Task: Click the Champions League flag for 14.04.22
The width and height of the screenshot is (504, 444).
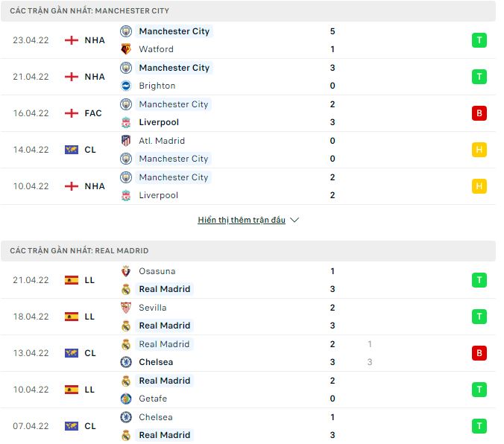Action: [72, 150]
